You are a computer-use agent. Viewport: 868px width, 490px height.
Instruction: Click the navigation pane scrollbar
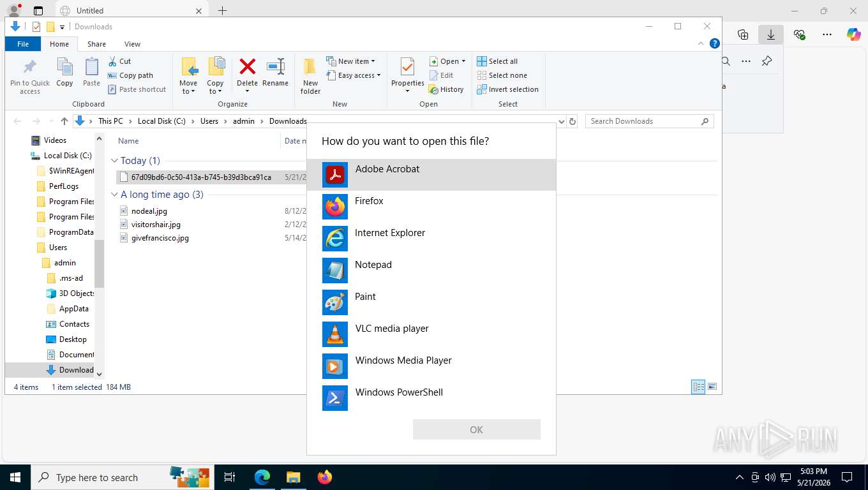(99, 263)
